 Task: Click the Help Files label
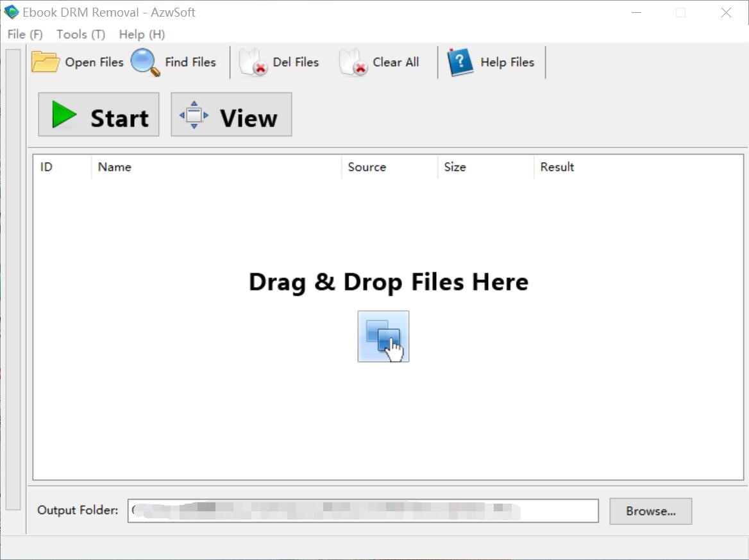507,62
